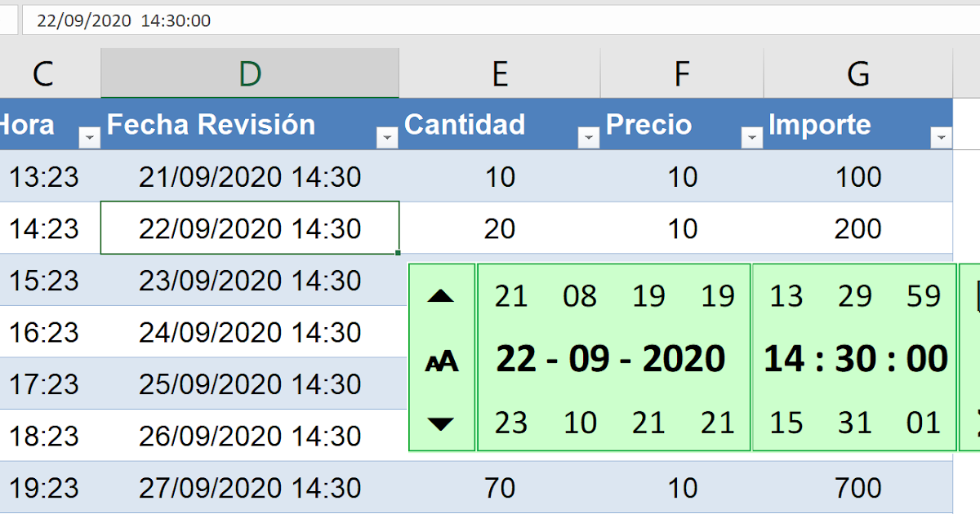The image size is (980, 514).
Task: Click the down arrow in date picker
Action: (x=441, y=423)
